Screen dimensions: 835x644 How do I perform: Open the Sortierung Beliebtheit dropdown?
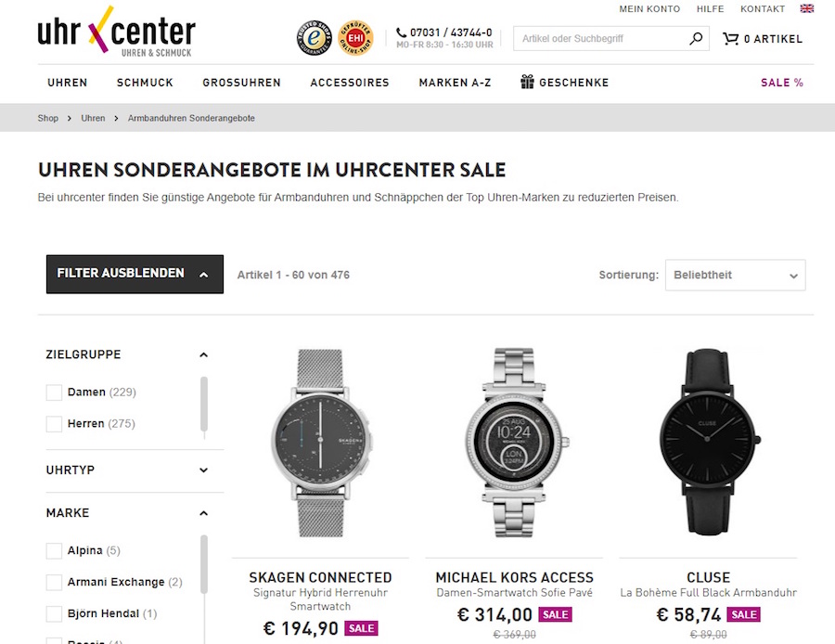[735, 276]
